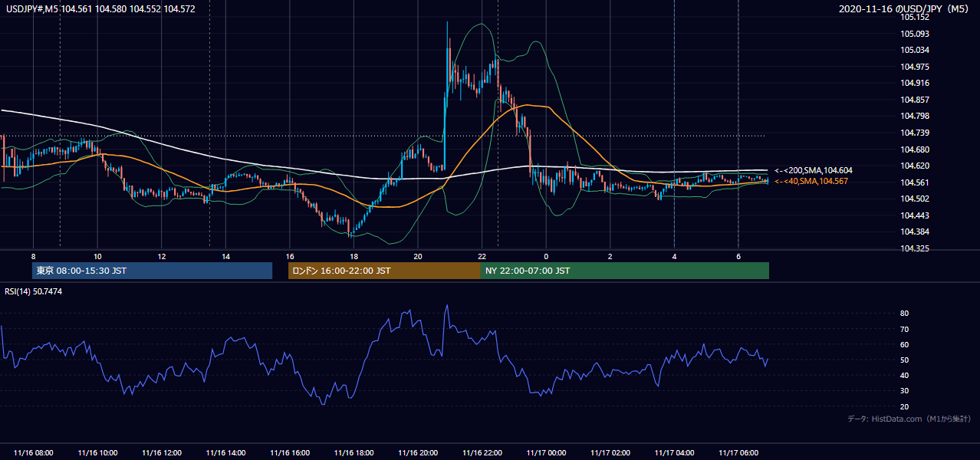
Task: Click the データ: HistData.com source credit
Action: 909,419
